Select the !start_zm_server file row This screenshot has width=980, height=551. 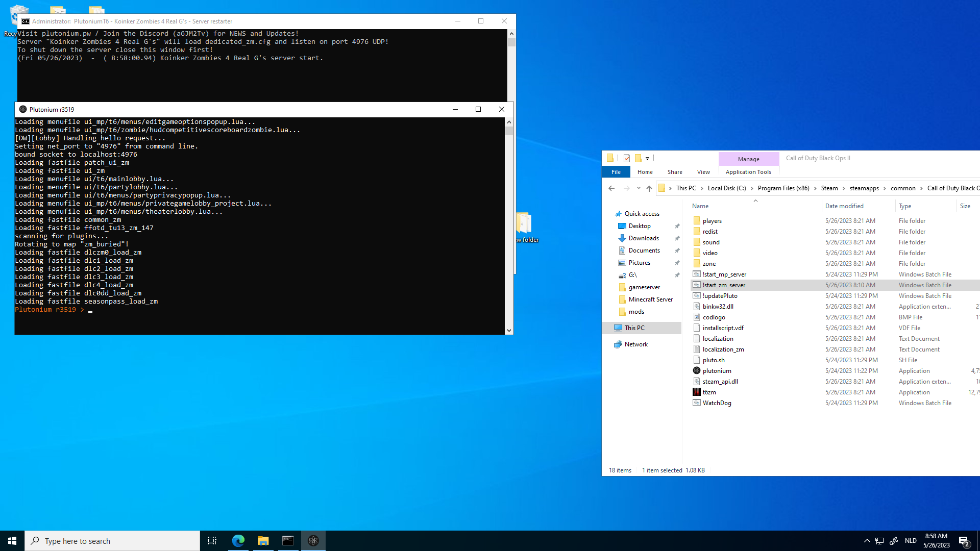835,285
